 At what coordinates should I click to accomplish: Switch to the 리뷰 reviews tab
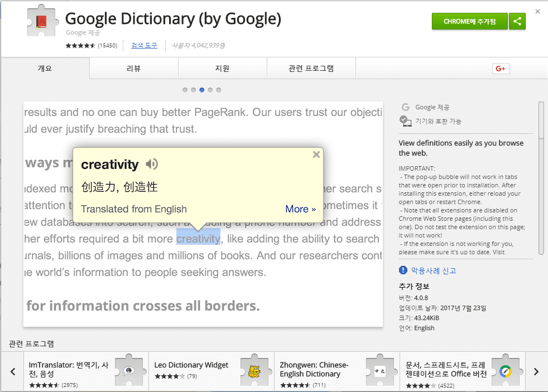pyautogui.click(x=134, y=69)
